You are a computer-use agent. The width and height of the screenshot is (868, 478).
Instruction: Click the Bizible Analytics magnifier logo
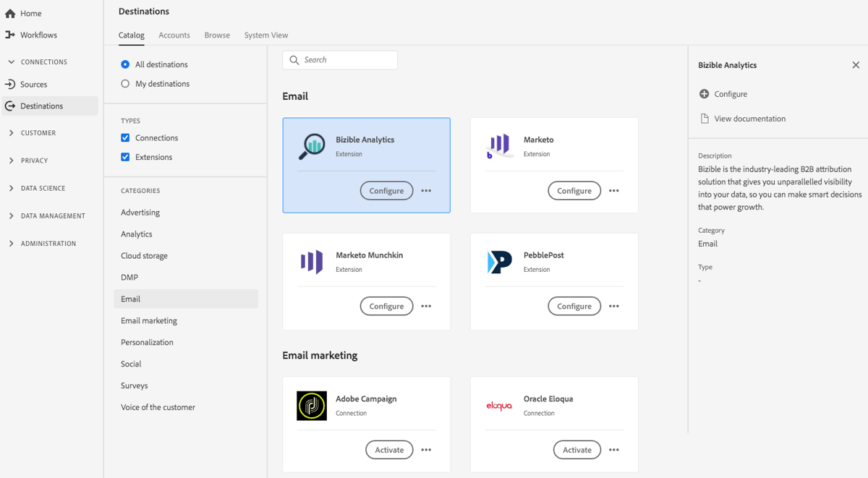[x=311, y=145]
